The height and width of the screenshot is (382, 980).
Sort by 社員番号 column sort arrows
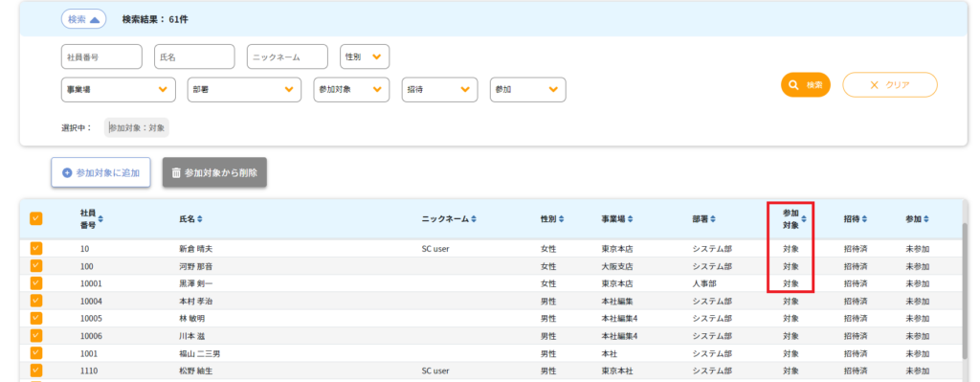click(x=100, y=219)
